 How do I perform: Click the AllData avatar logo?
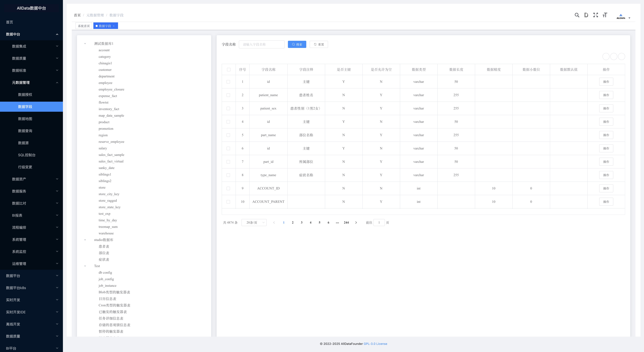(x=621, y=16)
